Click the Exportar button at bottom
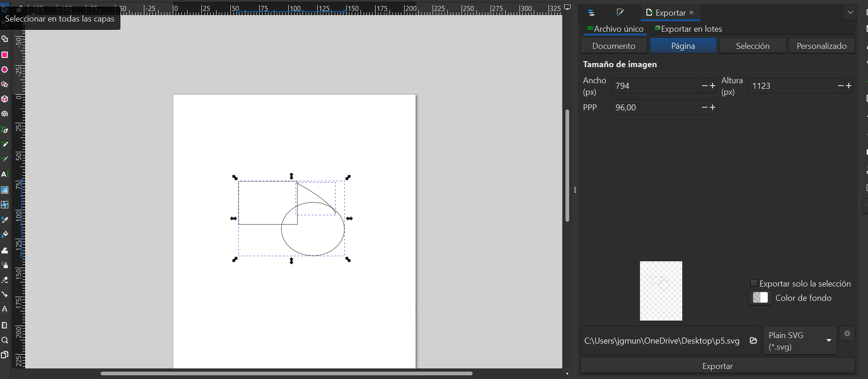 (717, 366)
